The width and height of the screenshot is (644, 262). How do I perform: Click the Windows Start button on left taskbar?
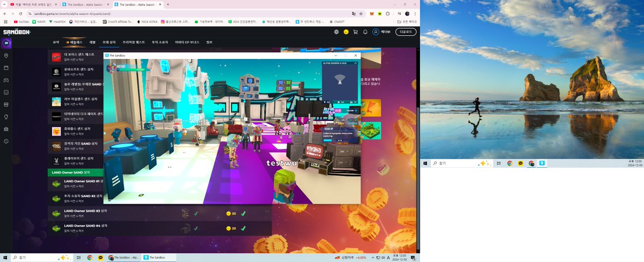pyautogui.click(x=5, y=258)
